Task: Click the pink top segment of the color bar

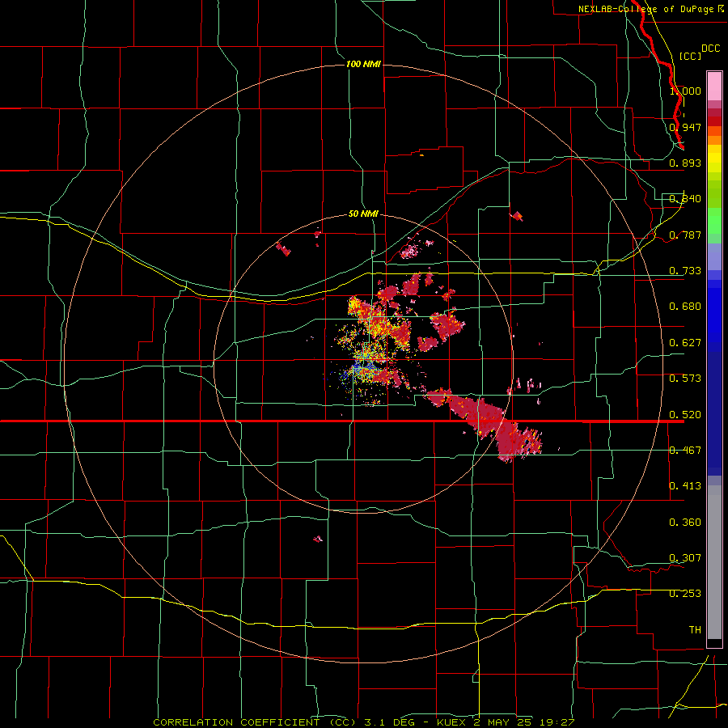Action: (x=714, y=86)
